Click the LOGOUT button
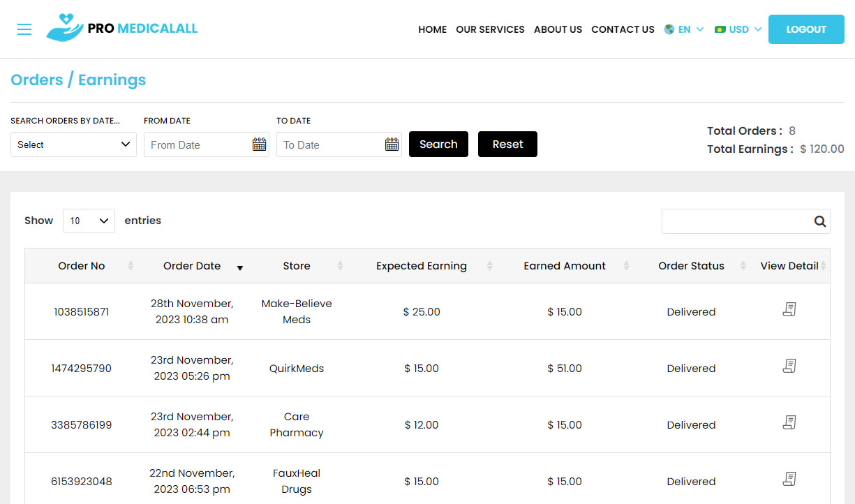855x504 pixels. pos(806,29)
